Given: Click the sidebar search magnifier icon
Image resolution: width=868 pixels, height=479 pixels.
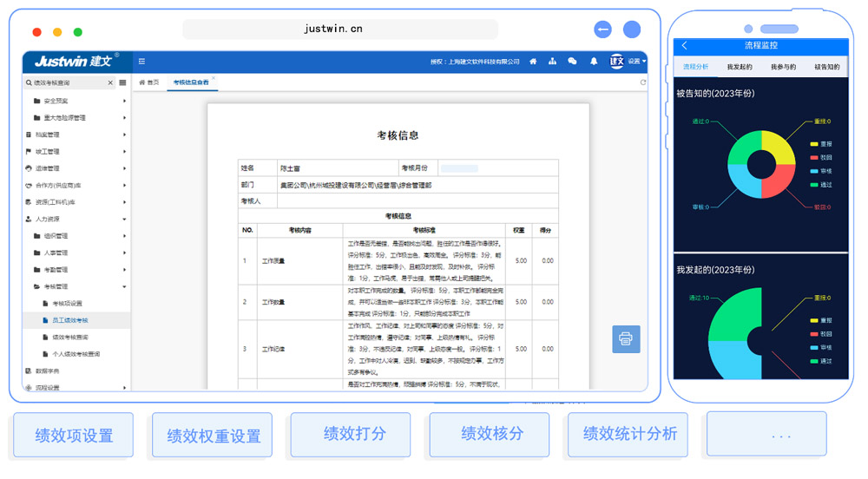Looking at the screenshot, I should click(x=29, y=82).
